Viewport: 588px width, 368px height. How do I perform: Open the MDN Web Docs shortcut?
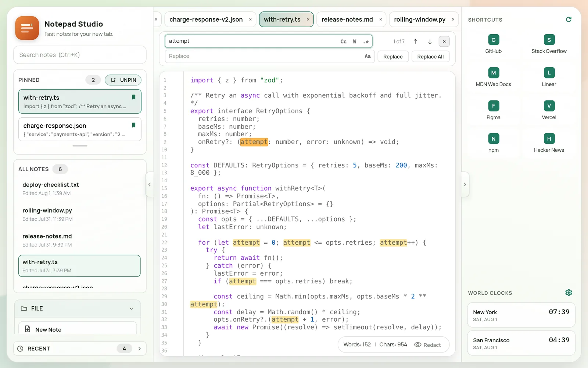tap(493, 77)
